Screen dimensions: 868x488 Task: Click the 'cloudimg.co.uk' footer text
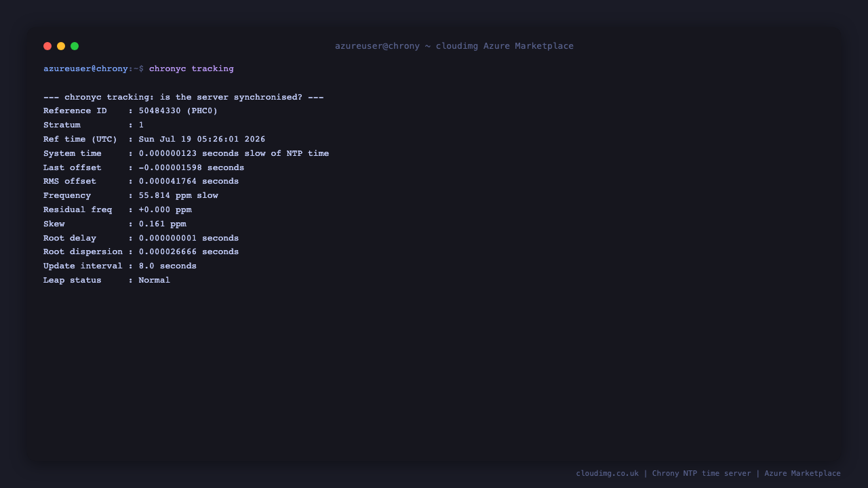click(608, 474)
